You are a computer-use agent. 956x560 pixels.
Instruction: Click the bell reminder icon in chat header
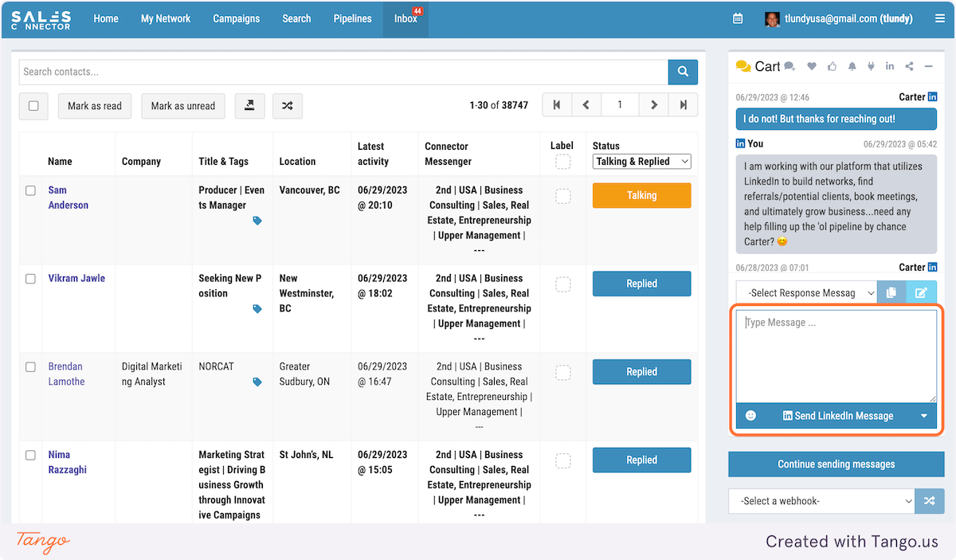click(x=852, y=67)
